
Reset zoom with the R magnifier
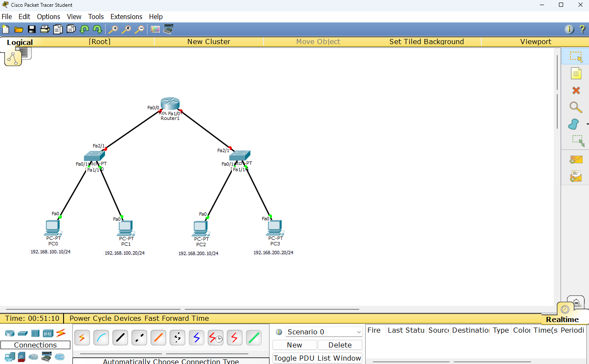(x=126, y=29)
